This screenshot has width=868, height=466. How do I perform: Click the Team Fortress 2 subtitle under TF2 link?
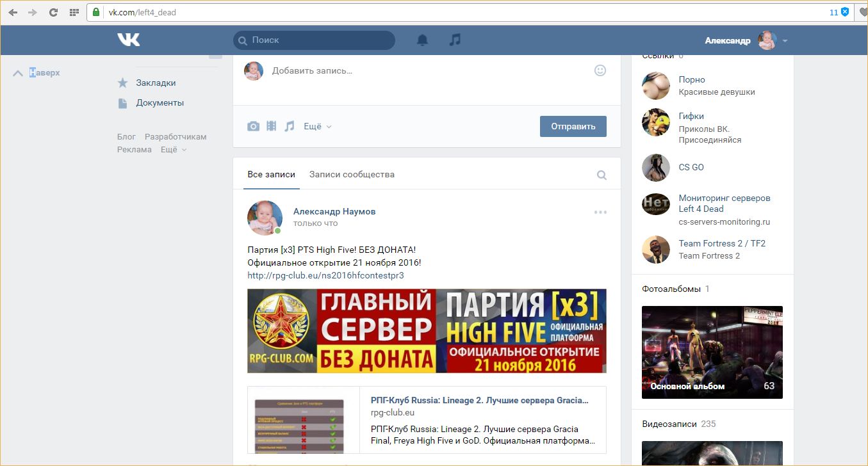[x=709, y=255]
